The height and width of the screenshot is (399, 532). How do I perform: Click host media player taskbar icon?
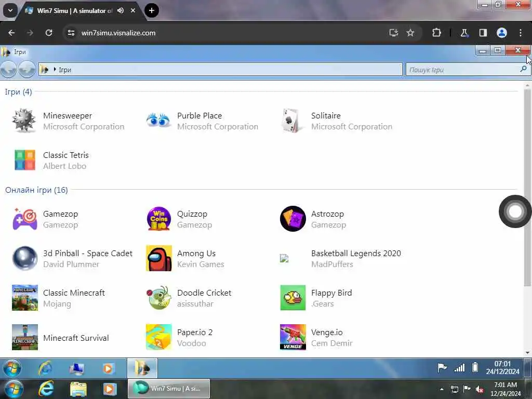(x=110, y=389)
